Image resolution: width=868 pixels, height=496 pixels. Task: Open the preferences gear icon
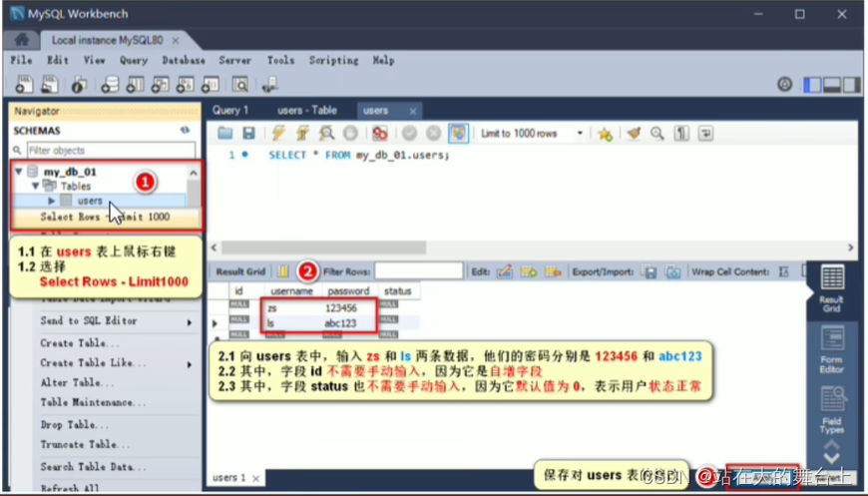point(784,84)
